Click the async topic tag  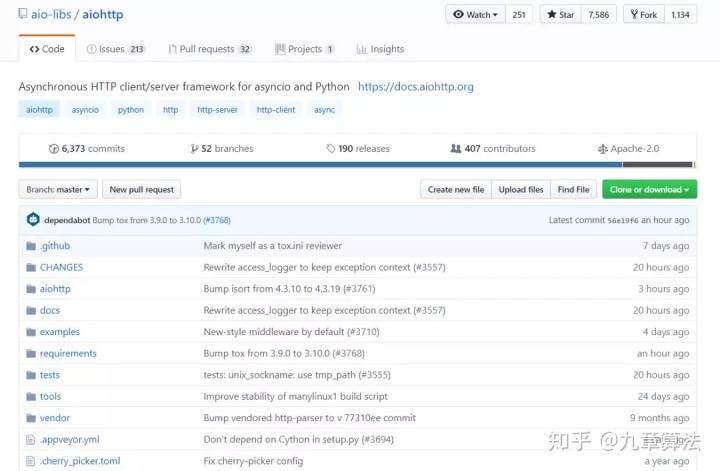(324, 110)
